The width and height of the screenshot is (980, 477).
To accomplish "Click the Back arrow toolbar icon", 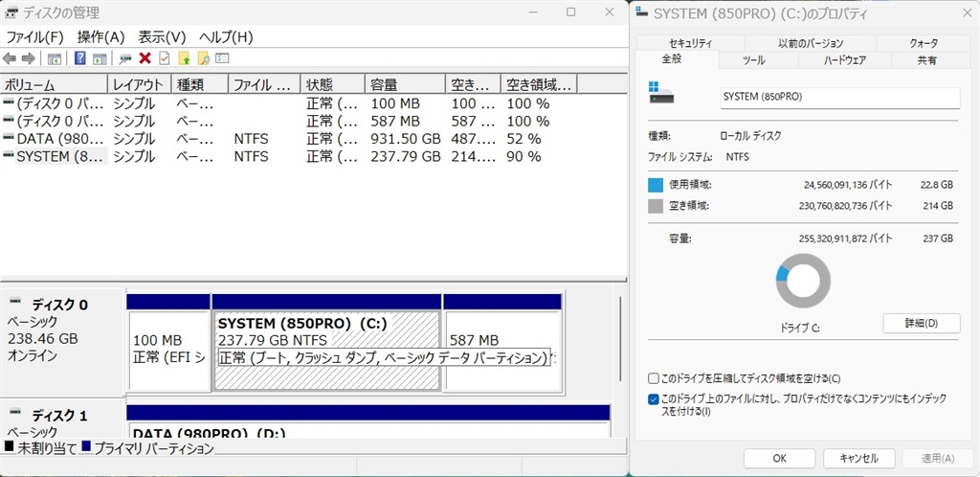I will [10, 58].
